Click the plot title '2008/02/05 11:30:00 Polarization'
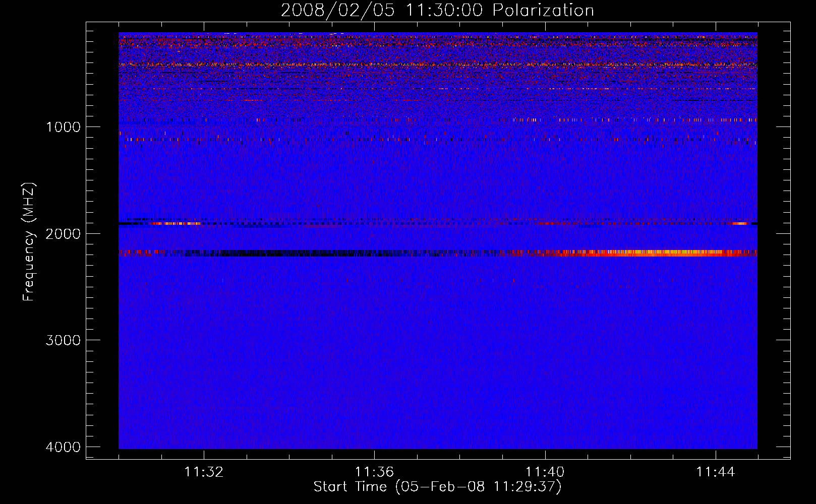The width and height of the screenshot is (816, 504). click(437, 10)
